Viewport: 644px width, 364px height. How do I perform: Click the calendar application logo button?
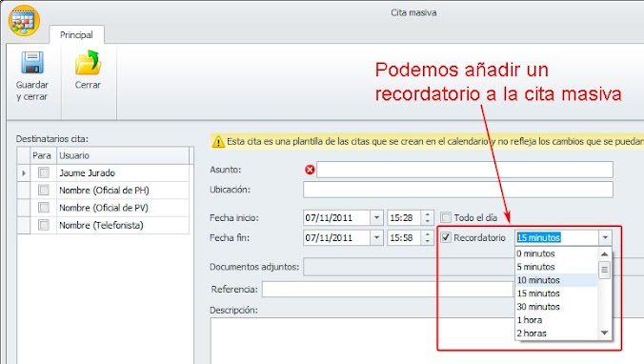24,21
